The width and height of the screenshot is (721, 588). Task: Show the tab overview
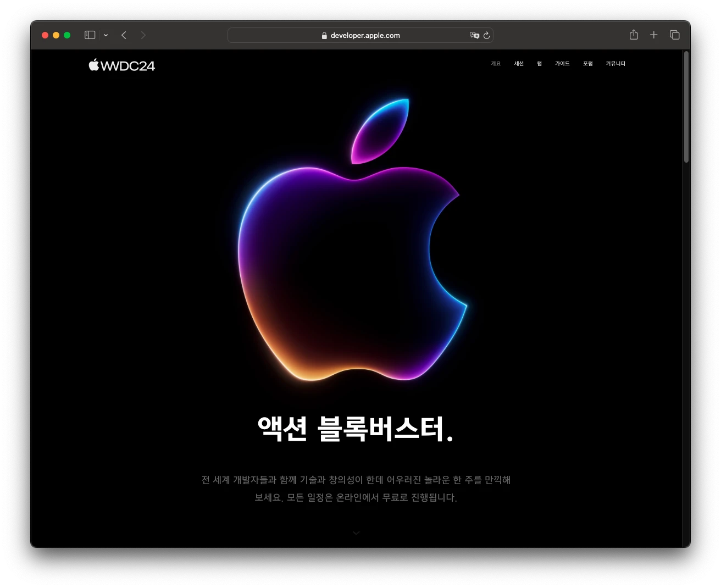click(674, 35)
